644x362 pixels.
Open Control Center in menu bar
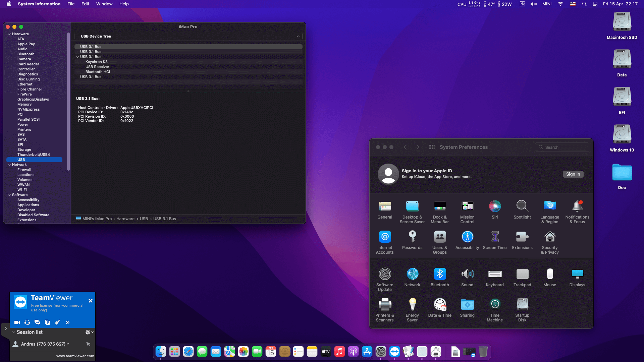(x=595, y=4)
